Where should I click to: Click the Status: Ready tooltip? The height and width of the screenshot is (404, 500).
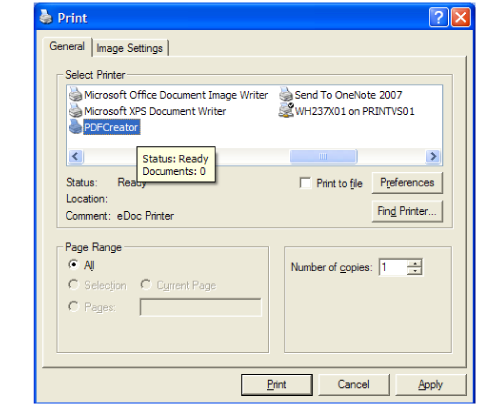tap(176, 165)
